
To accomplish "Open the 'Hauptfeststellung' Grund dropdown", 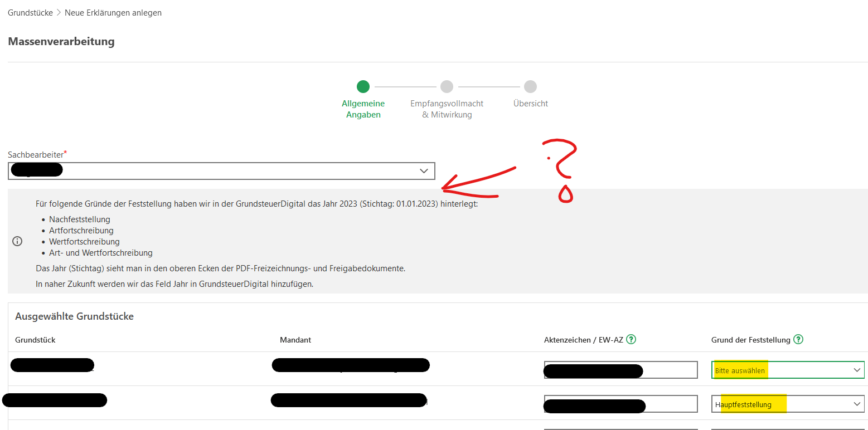I will click(x=788, y=404).
